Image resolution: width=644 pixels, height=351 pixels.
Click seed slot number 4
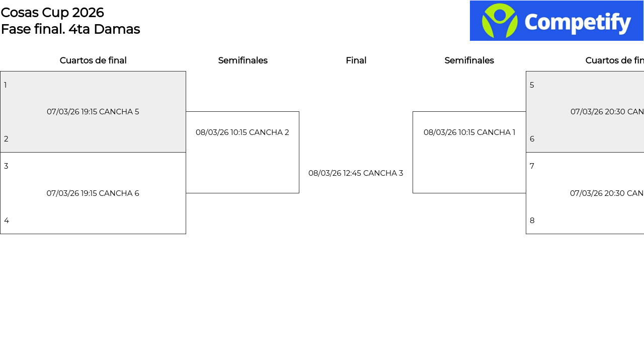pos(7,221)
